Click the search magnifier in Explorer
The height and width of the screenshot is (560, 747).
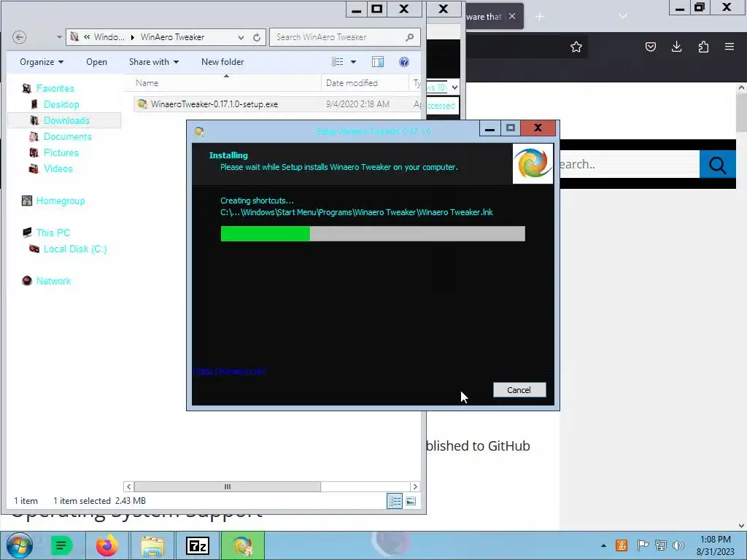click(410, 37)
